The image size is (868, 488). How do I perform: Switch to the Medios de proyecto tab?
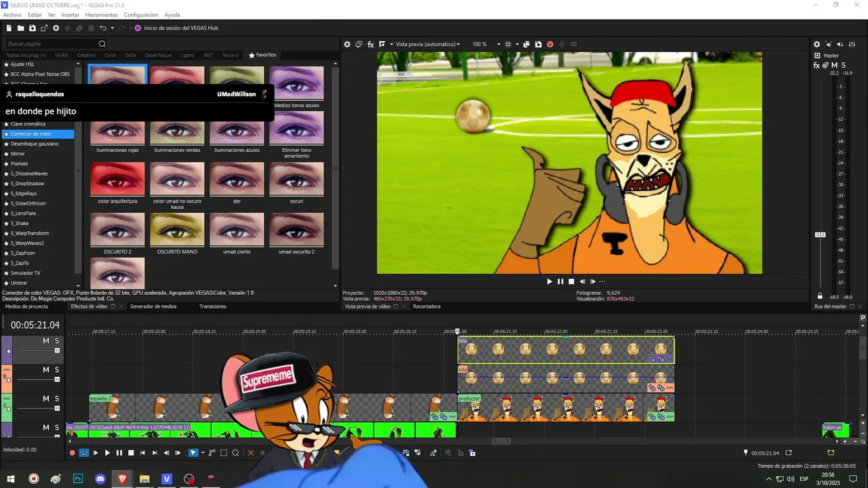pos(27,306)
